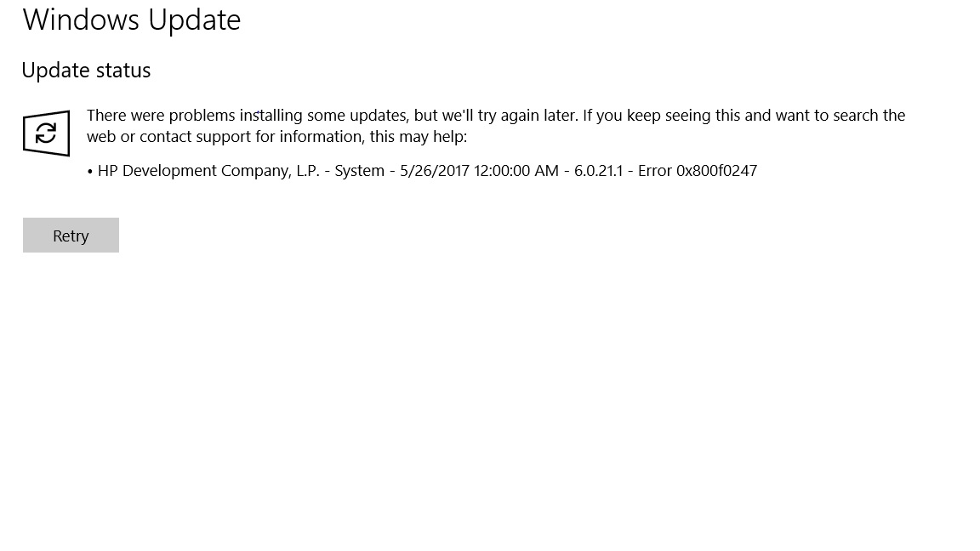Screen dimensions: 980x551
Task: Click the "Windows Update" page title
Action: coord(132,20)
